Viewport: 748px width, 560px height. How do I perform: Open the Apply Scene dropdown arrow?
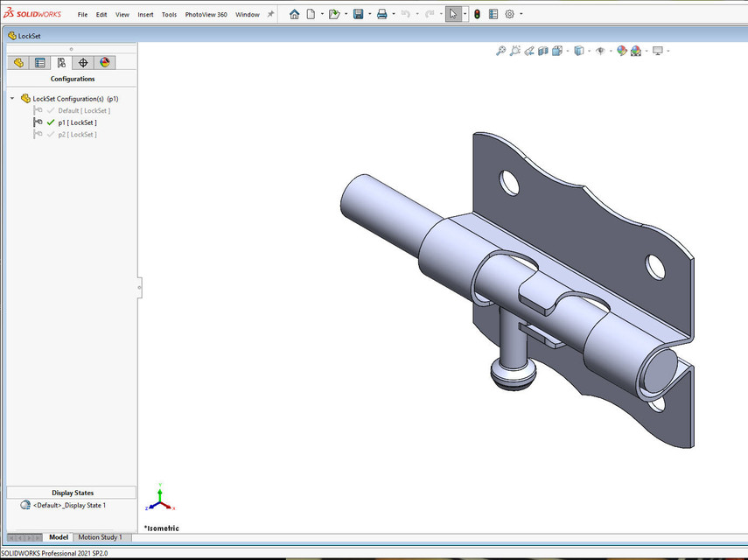click(x=645, y=50)
